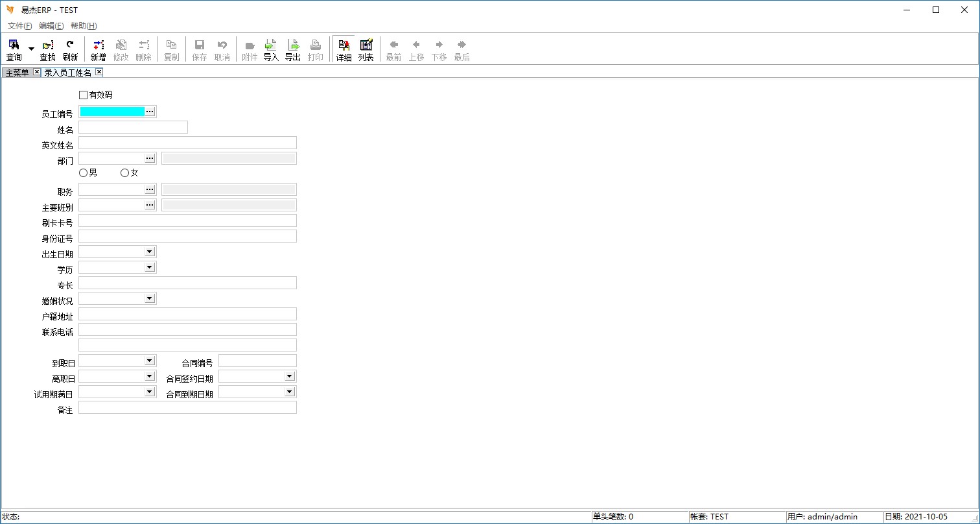Image resolution: width=980 pixels, height=524 pixels.
Task: Open the 学历 dropdown list
Action: 149,267
